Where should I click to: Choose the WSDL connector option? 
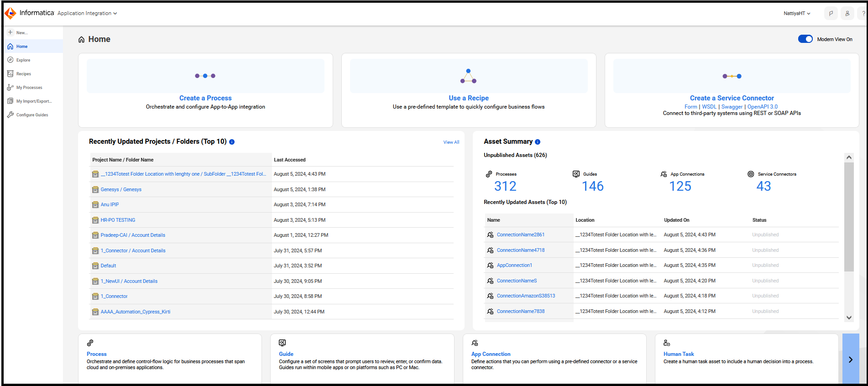(x=709, y=107)
